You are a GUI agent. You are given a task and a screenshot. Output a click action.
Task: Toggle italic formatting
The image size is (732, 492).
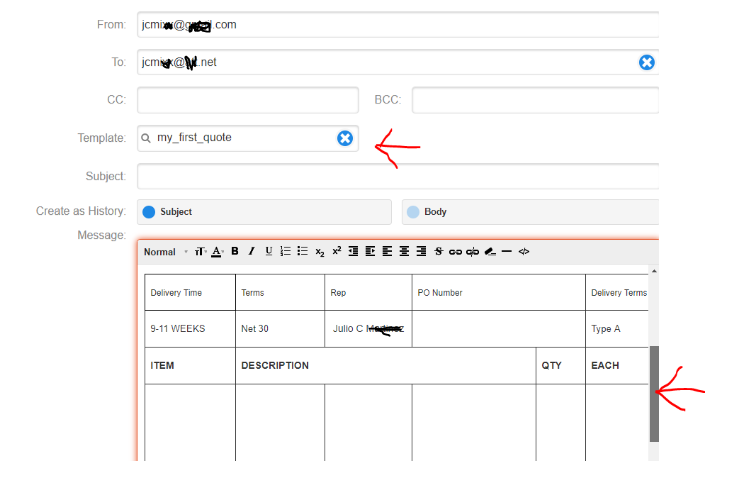pyautogui.click(x=252, y=251)
